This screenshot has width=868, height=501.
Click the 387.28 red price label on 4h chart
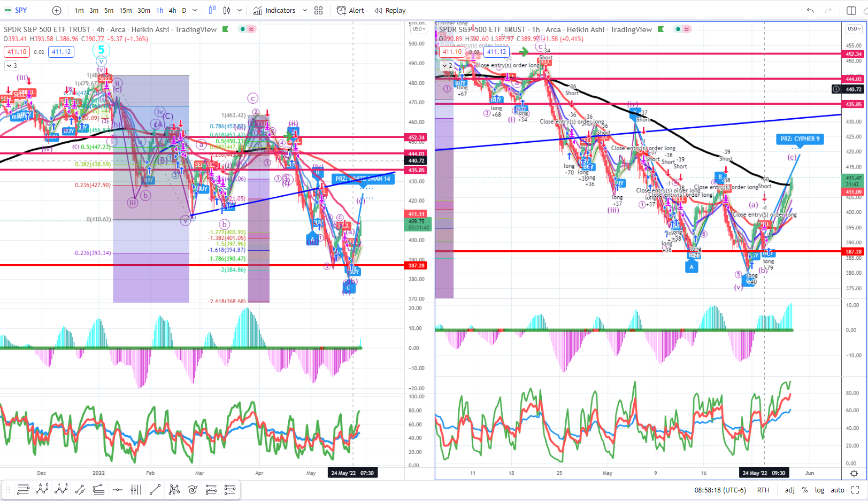(x=417, y=265)
